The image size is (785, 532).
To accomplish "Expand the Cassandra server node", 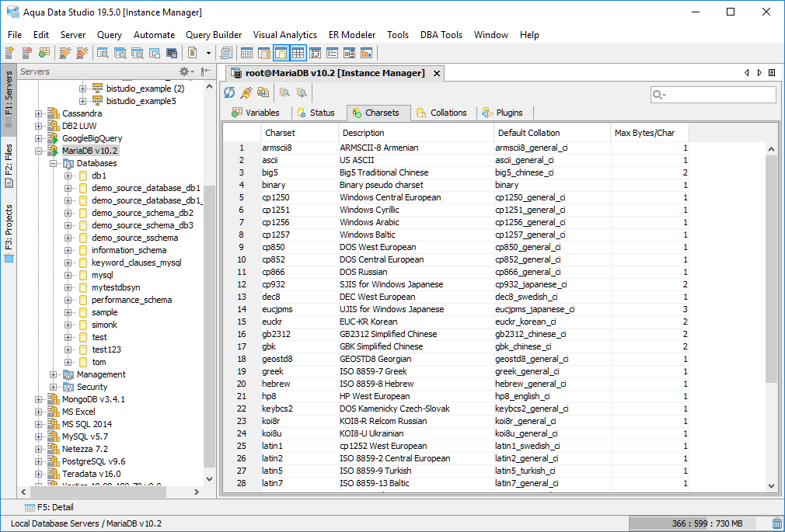I will (x=39, y=113).
